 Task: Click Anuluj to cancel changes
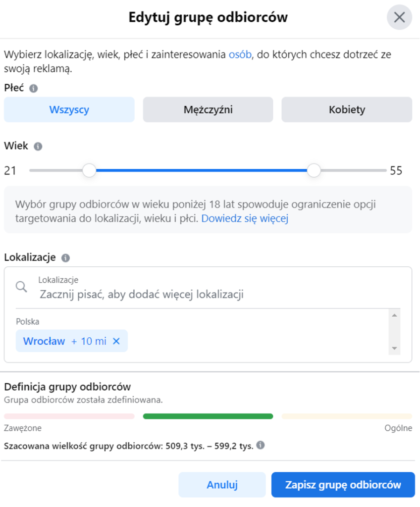coord(222,485)
